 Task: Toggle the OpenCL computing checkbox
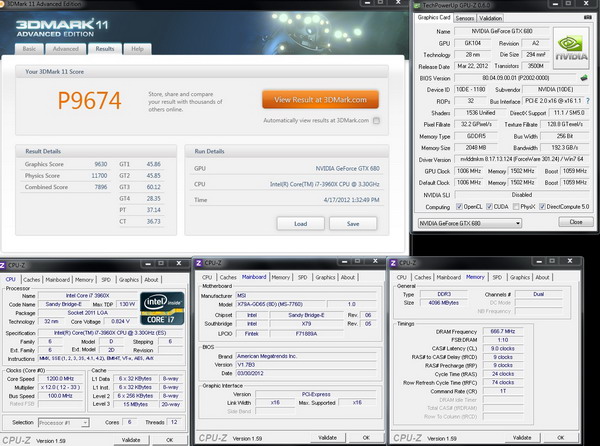pyautogui.click(x=459, y=207)
